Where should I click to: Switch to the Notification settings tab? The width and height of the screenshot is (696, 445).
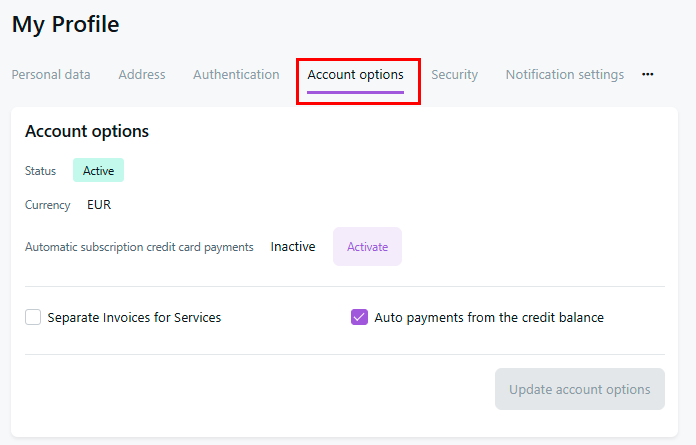tap(565, 75)
